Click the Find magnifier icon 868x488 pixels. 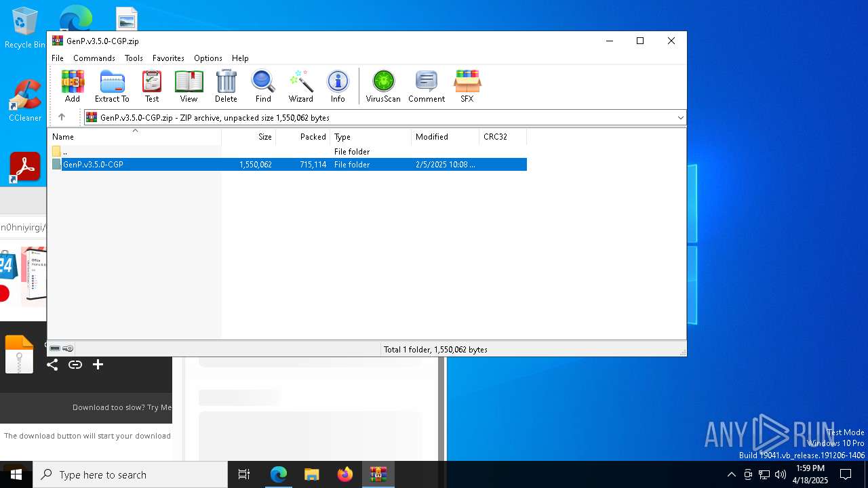click(x=263, y=86)
